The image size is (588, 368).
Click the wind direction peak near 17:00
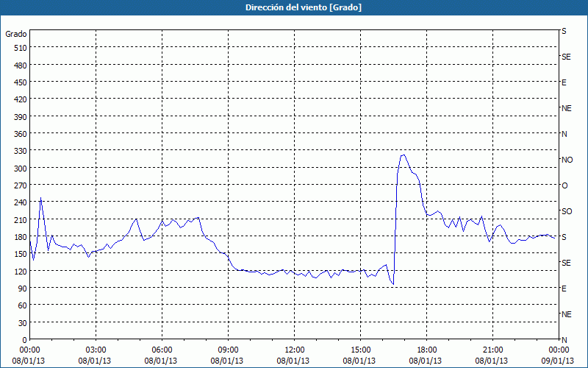pyautogui.click(x=403, y=155)
